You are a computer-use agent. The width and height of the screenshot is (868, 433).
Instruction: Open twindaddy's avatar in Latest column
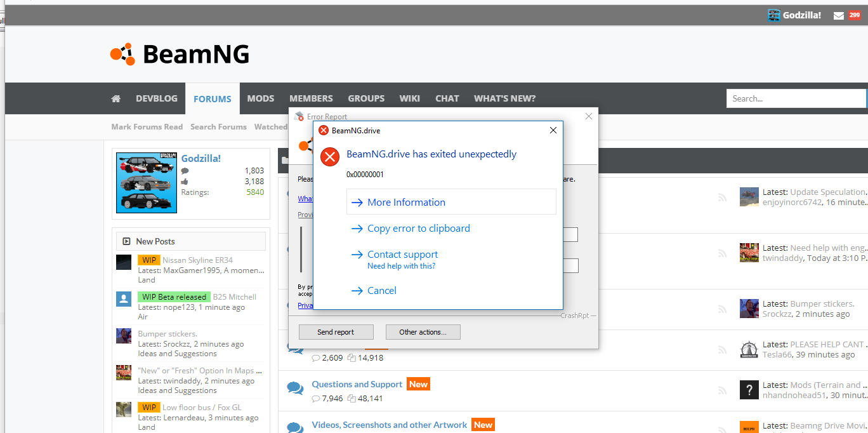click(749, 253)
